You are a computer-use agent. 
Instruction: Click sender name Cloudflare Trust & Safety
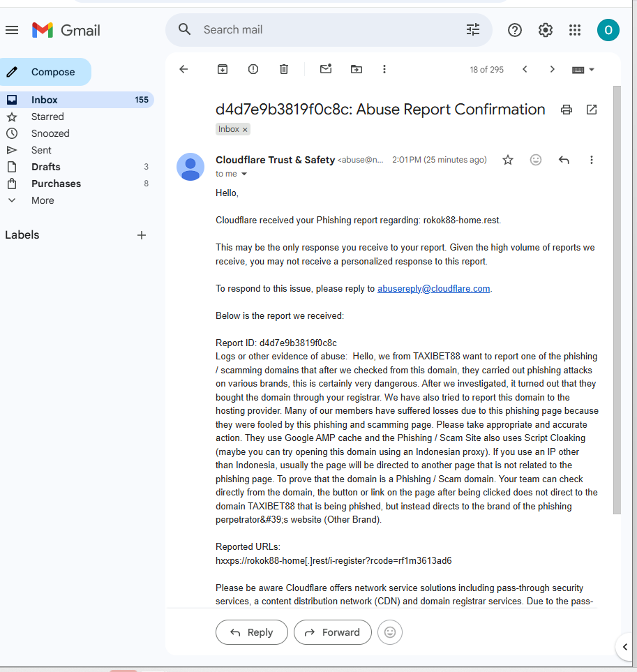coord(275,160)
